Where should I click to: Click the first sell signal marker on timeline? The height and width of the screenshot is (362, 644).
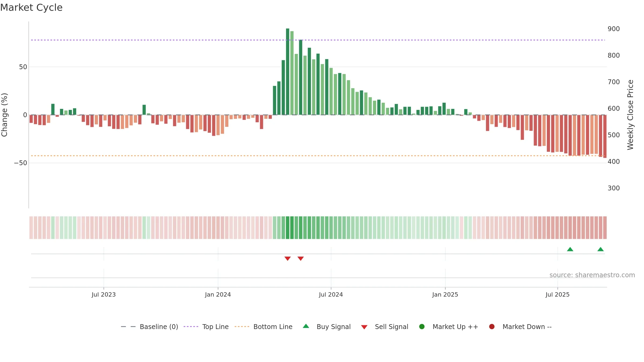[288, 258]
